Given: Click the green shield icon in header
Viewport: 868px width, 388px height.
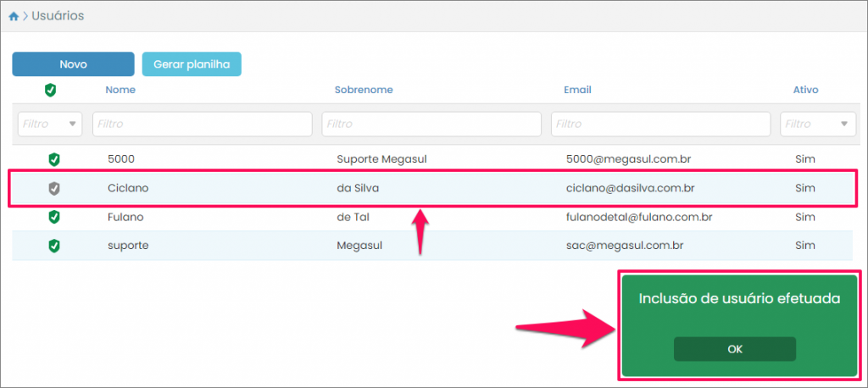Looking at the screenshot, I should [x=51, y=90].
